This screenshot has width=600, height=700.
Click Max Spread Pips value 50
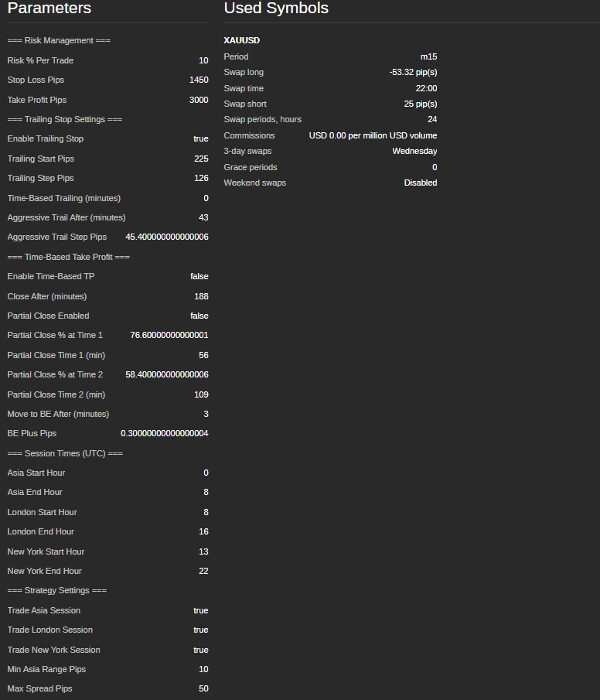point(204,689)
